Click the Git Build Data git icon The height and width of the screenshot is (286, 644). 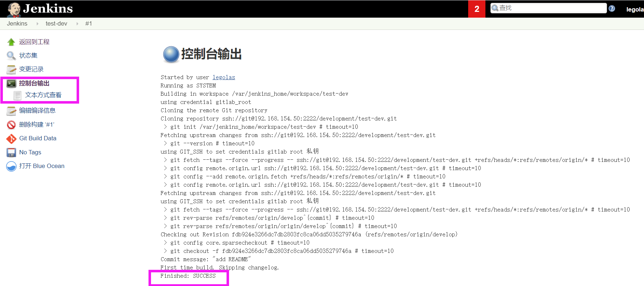(11, 139)
